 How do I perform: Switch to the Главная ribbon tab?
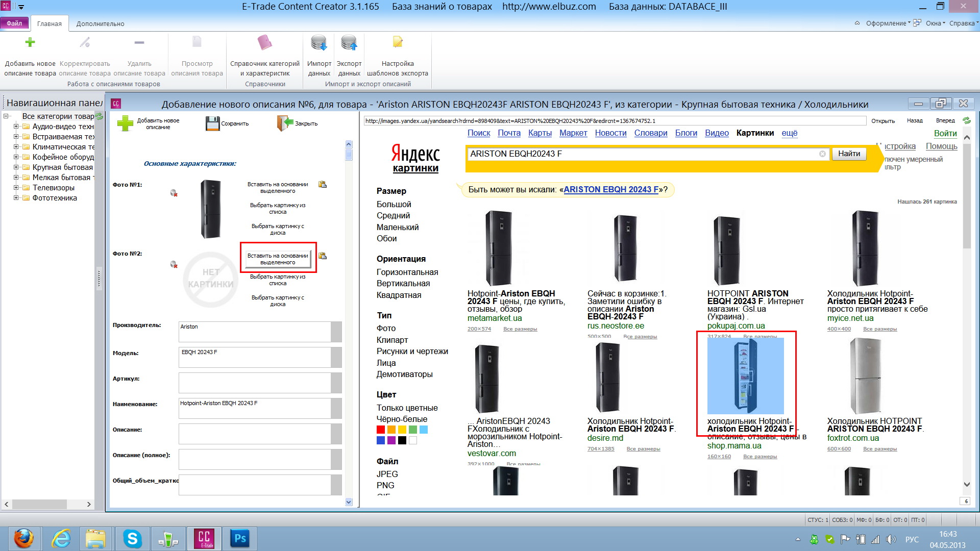tap(50, 23)
